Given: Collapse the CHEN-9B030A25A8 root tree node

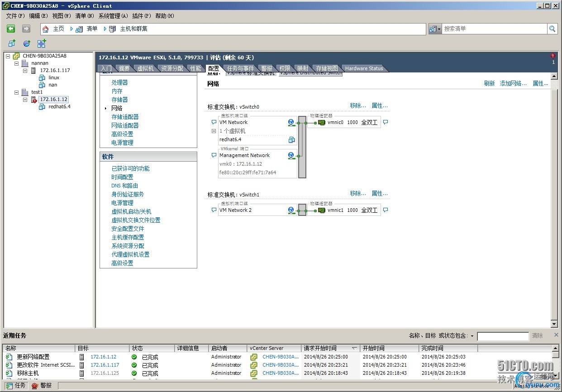Looking at the screenshot, I should click(8, 56).
